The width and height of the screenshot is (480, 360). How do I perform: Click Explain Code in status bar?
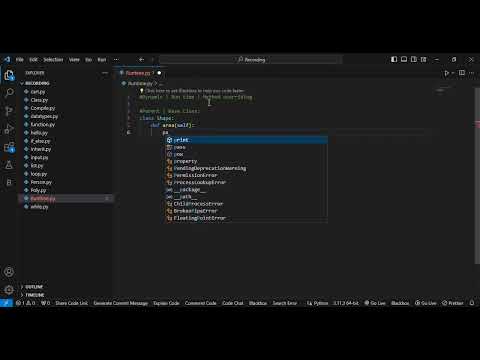[x=166, y=303]
